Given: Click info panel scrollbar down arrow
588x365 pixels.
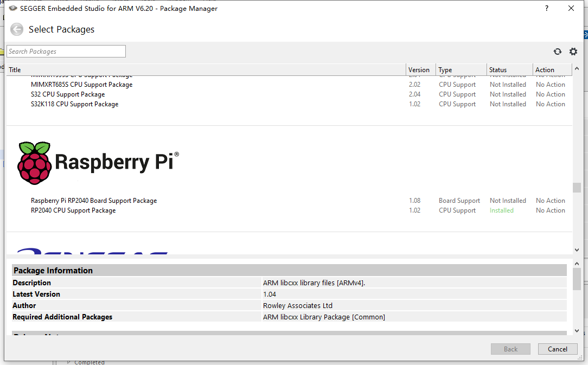Looking at the screenshot, I should [x=577, y=330].
